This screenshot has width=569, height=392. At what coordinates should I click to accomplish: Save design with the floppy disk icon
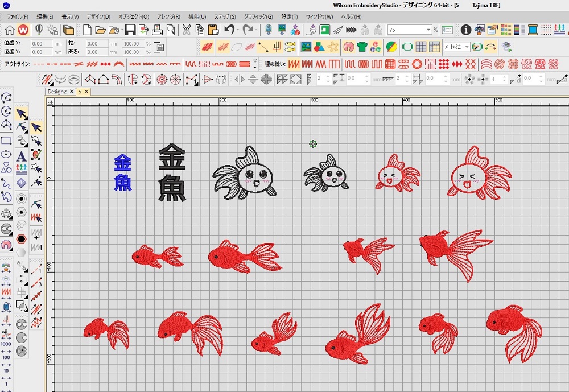pos(130,30)
